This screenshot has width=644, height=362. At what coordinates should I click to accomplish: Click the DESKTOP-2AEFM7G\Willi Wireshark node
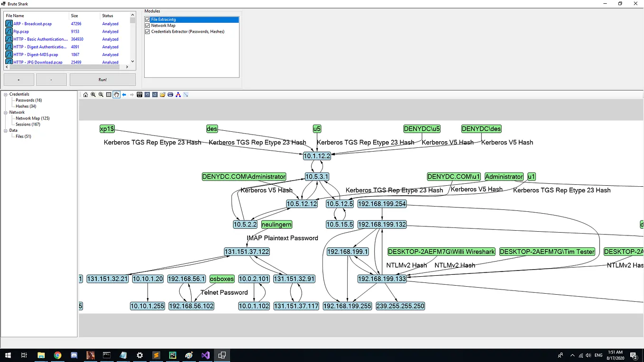(x=442, y=252)
